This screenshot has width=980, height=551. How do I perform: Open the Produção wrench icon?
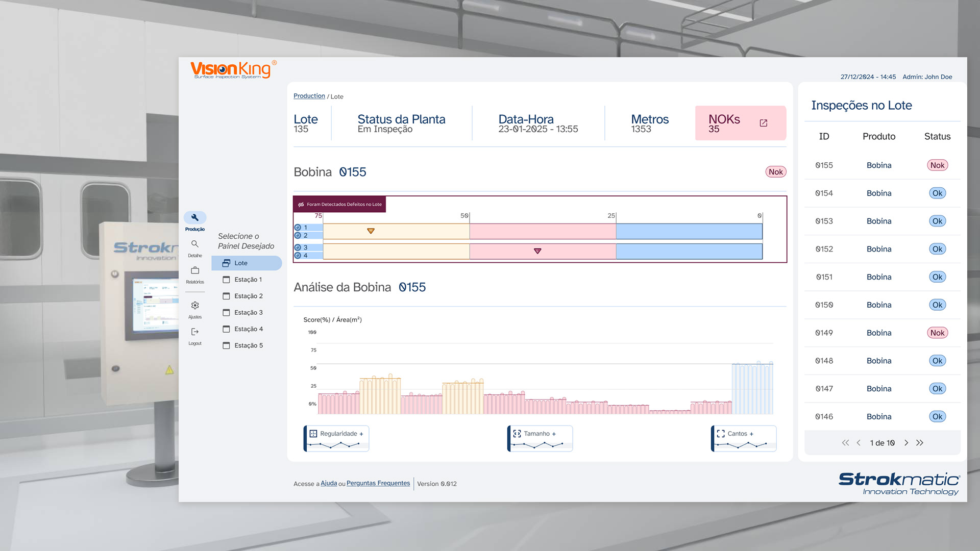pyautogui.click(x=195, y=217)
